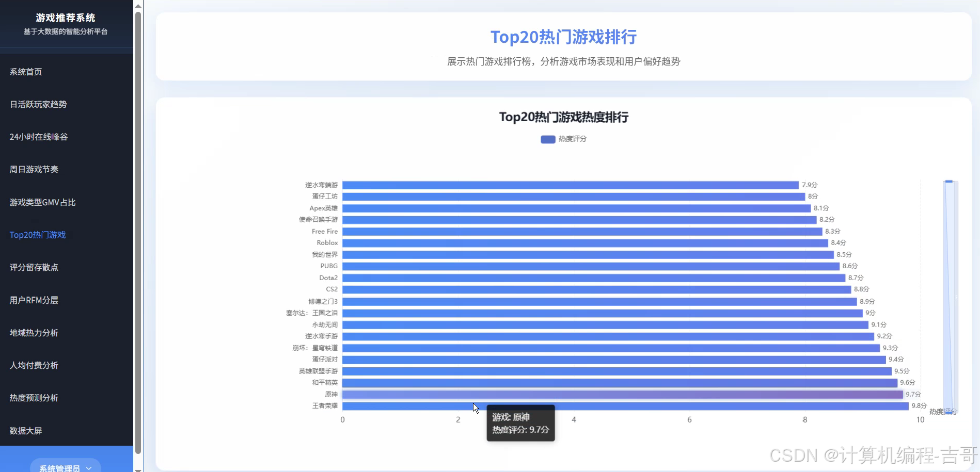Image resolution: width=980 pixels, height=472 pixels.
Task: Open 评分留存散点 page
Action: point(34,267)
